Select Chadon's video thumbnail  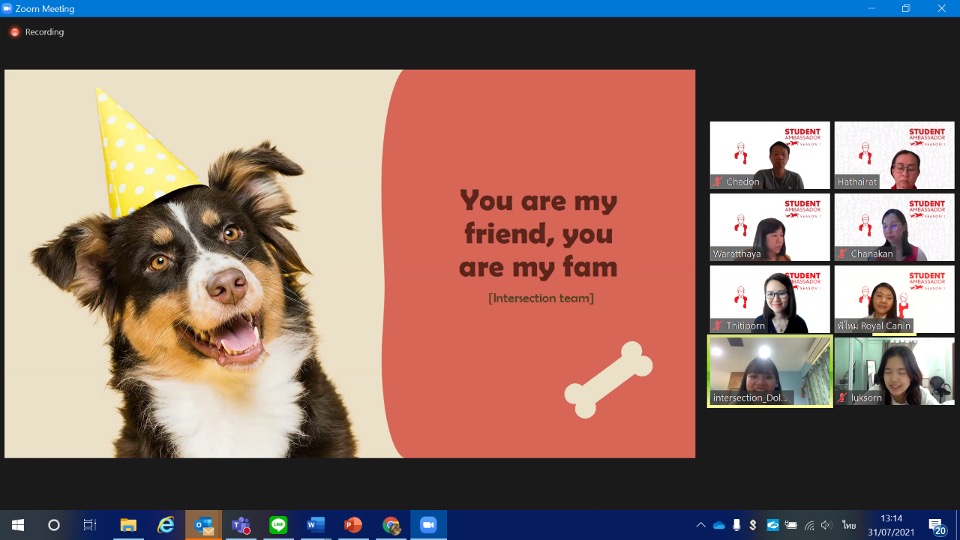click(x=769, y=155)
